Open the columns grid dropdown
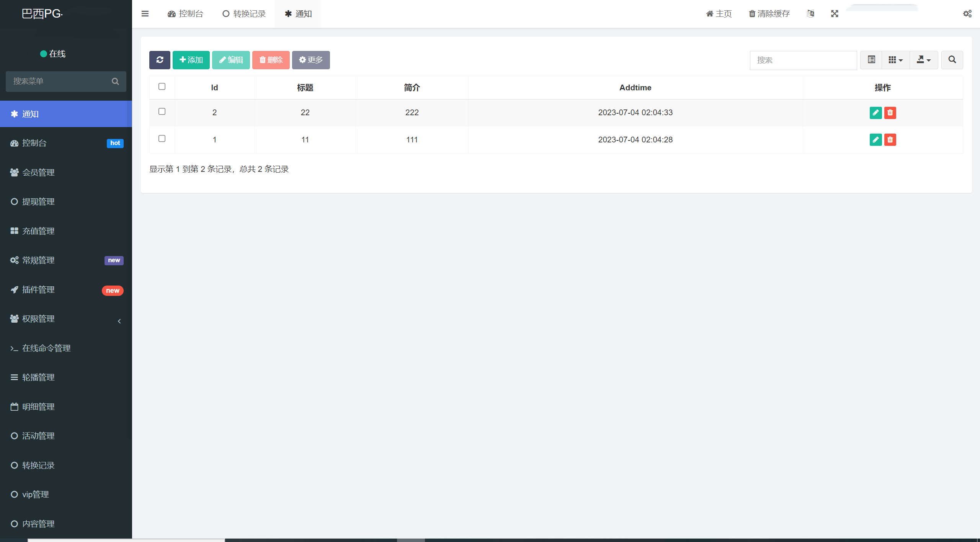This screenshot has height=542, width=980. (895, 60)
